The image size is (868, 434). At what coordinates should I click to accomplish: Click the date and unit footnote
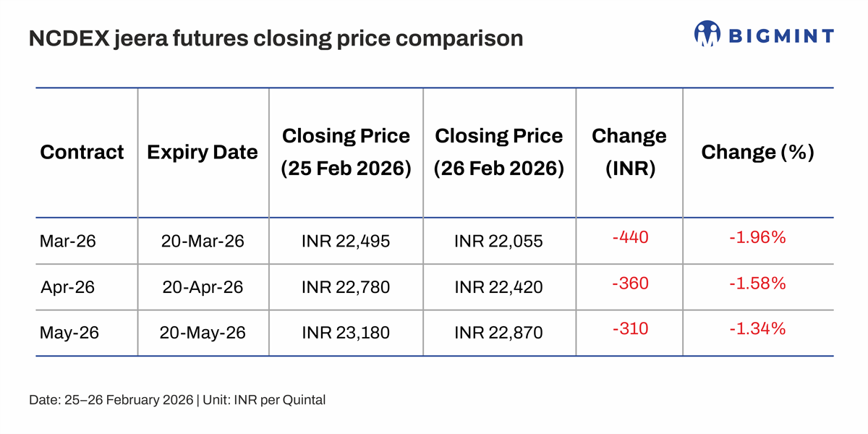click(x=177, y=399)
